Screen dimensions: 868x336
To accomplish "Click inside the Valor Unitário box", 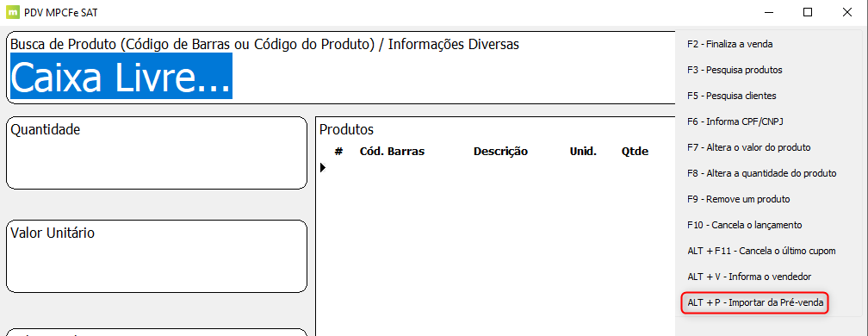I will (157, 256).
